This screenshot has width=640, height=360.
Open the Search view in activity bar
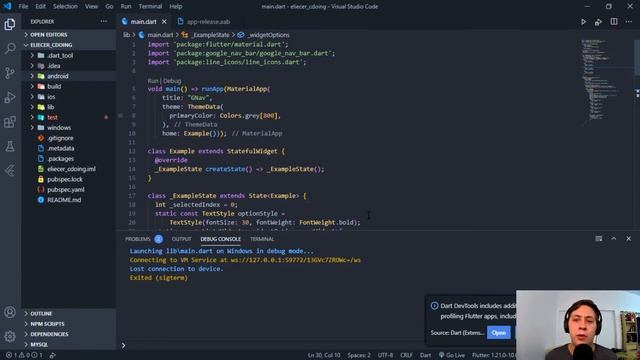click(x=10, y=48)
